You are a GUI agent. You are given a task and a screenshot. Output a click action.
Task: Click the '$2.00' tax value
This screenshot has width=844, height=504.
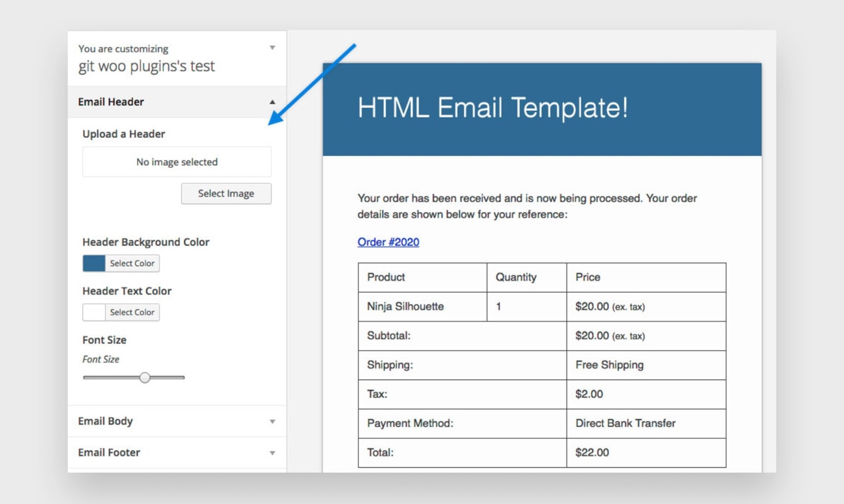coord(589,395)
